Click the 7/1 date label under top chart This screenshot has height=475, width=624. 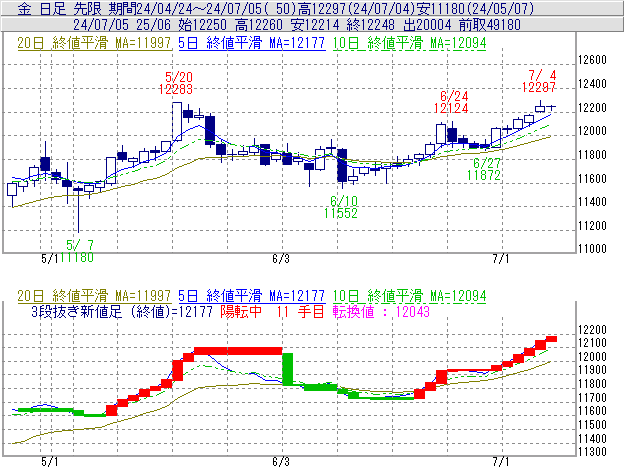pyautogui.click(x=501, y=259)
